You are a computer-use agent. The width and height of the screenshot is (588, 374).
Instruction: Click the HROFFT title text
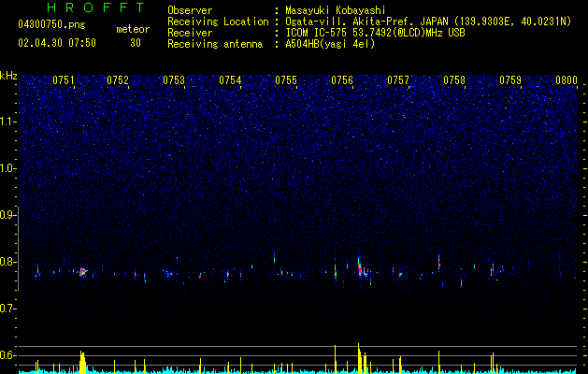pos(96,7)
